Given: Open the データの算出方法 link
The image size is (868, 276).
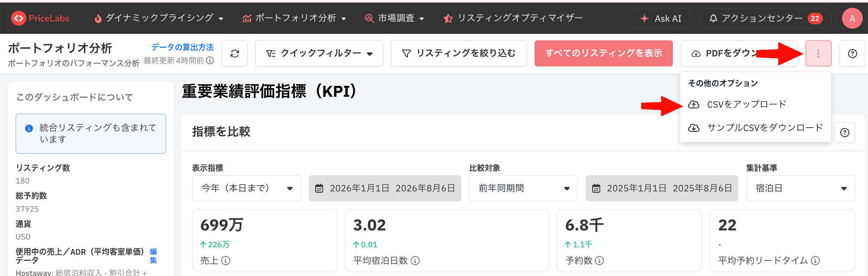Looking at the screenshot, I should pos(182,47).
